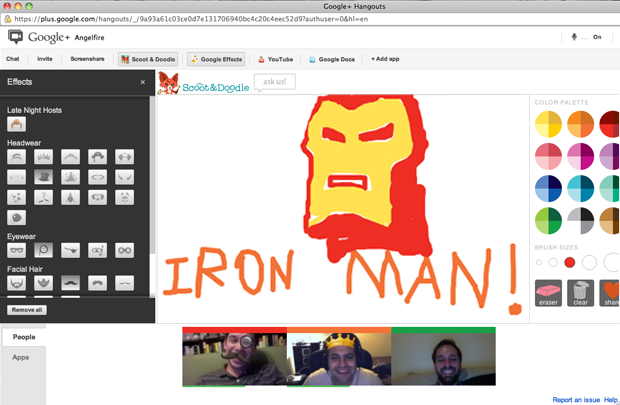Click the Remove all effects button
The width and height of the screenshot is (620, 405).
click(x=27, y=310)
